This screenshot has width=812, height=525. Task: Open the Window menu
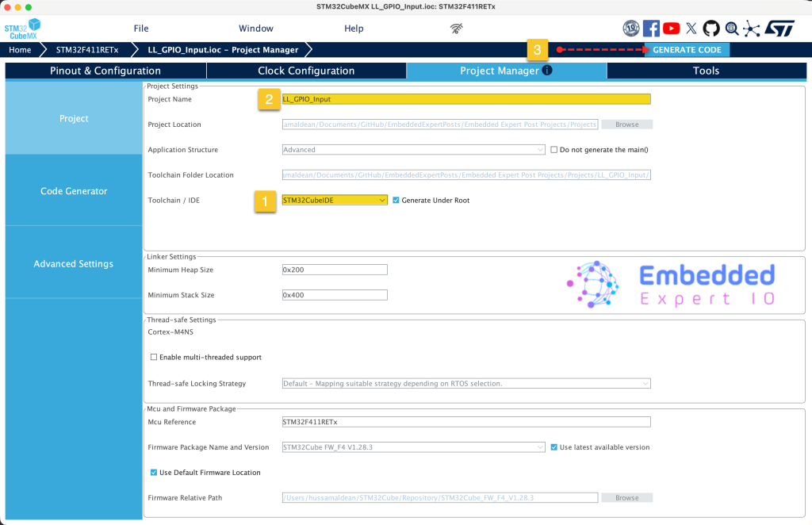255,29
